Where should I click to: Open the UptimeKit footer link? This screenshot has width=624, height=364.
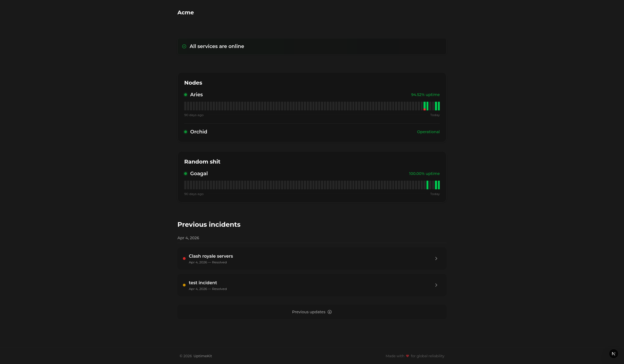coord(202,356)
